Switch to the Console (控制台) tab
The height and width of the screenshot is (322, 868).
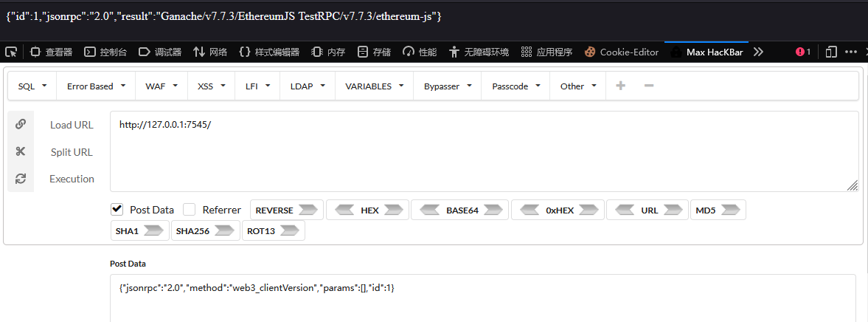[x=105, y=52]
